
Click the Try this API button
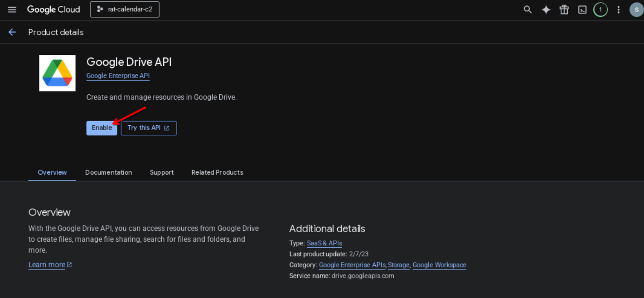[x=149, y=128]
